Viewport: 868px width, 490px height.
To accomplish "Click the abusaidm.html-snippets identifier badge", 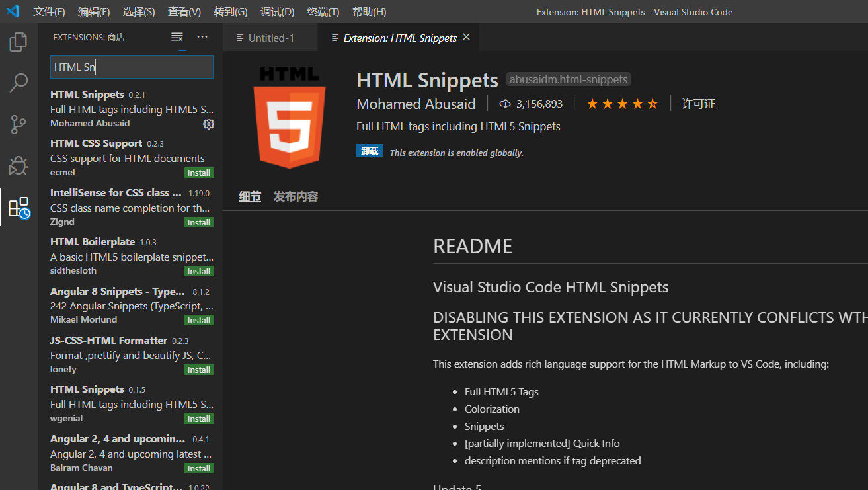I will 569,79.
